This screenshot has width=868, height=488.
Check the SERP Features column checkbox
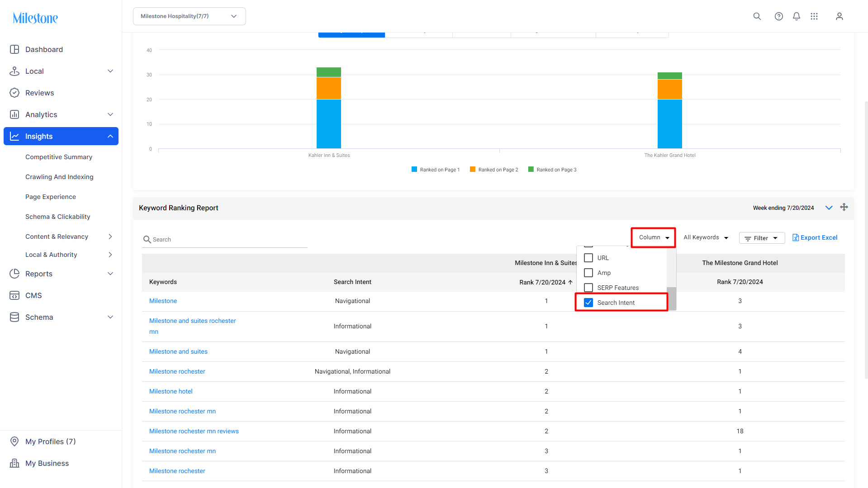[588, 288]
